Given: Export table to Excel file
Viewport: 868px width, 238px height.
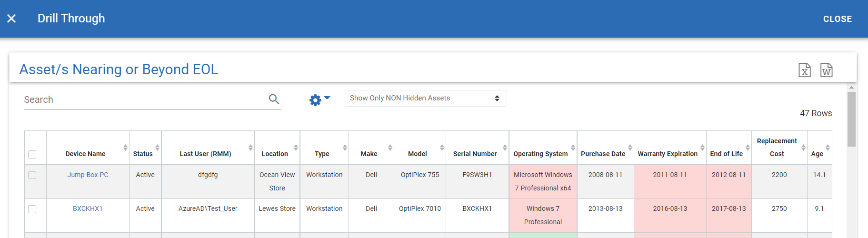Looking at the screenshot, I should [x=805, y=70].
